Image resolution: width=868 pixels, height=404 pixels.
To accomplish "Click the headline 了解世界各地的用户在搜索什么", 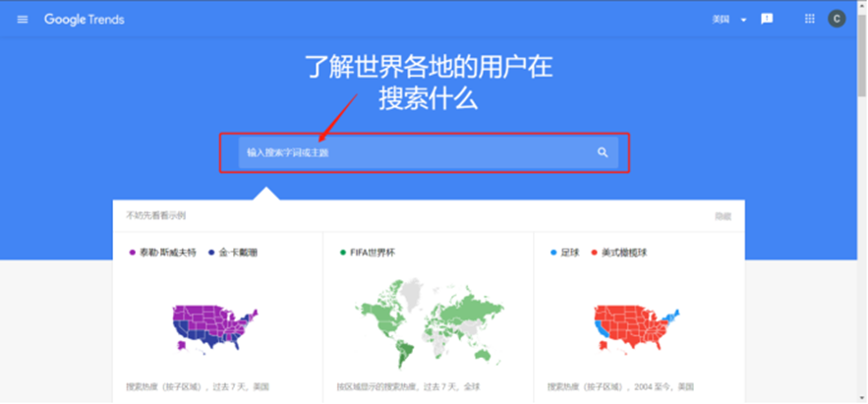I will tap(429, 83).
